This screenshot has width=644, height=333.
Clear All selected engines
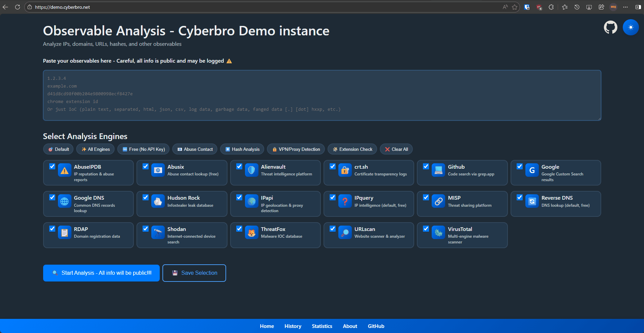pyautogui.click(x=396, y=149)
